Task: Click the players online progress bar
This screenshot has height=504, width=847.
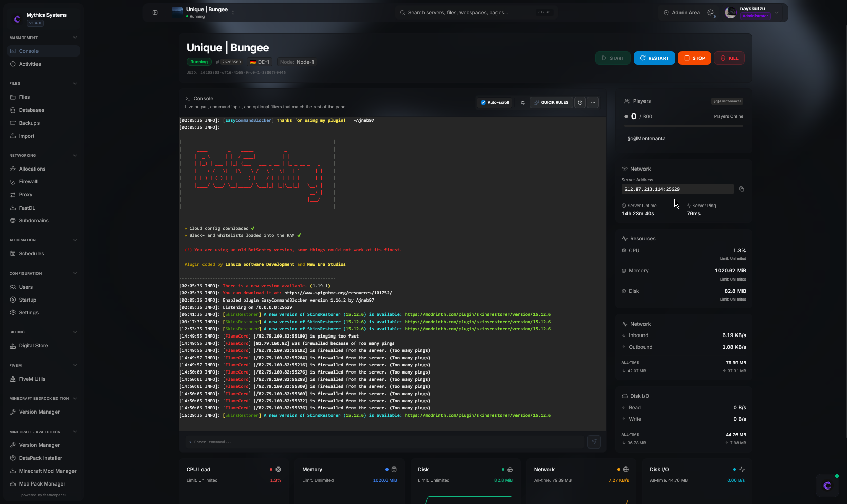Action: (x=684, y=125)
